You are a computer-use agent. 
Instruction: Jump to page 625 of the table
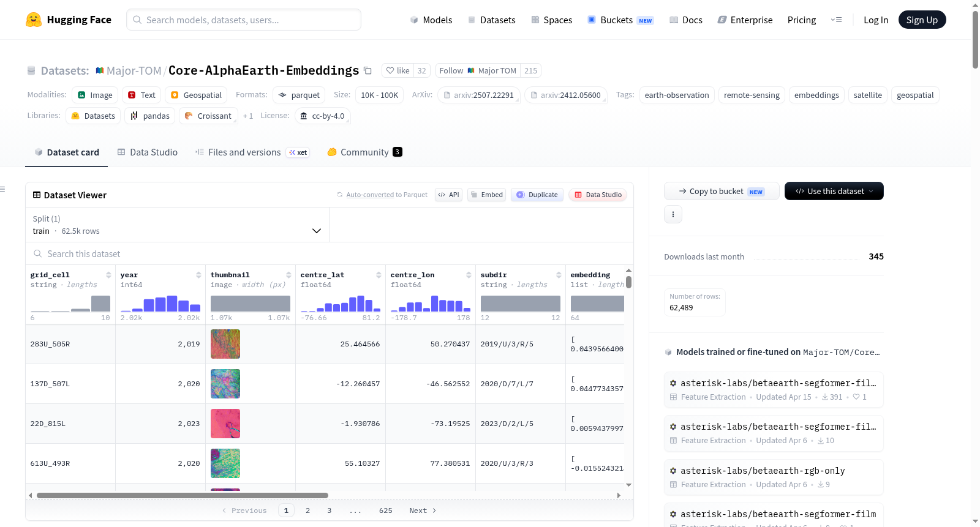click(386, 510)
